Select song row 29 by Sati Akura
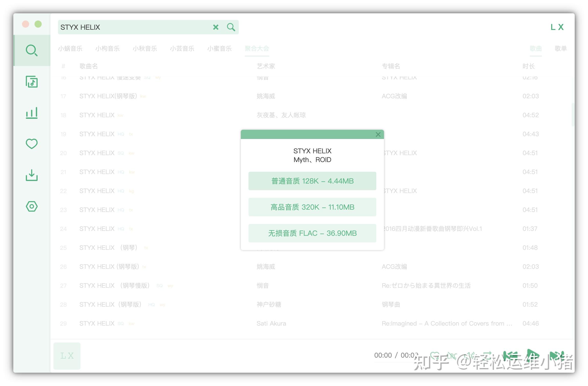Viewport: 588px width, 386px height. click(x=271, y=324)
